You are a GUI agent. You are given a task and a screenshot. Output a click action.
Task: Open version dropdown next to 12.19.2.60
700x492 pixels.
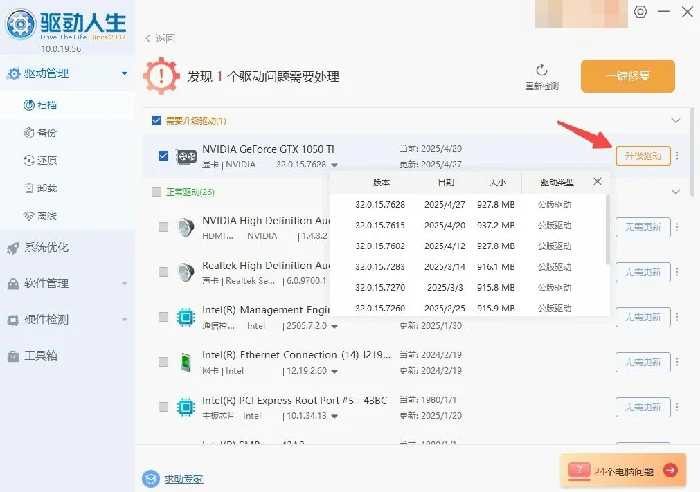tap(334, 371)
